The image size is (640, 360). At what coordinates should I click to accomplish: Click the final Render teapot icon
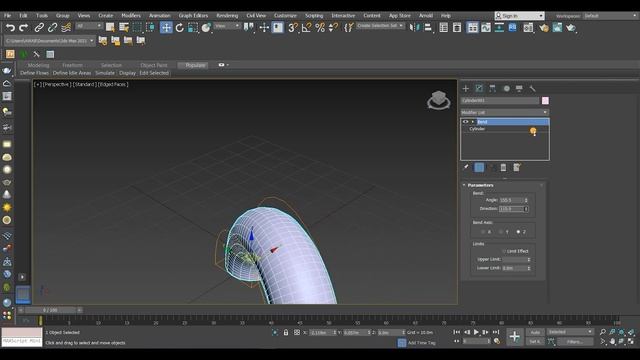[571, 28]
